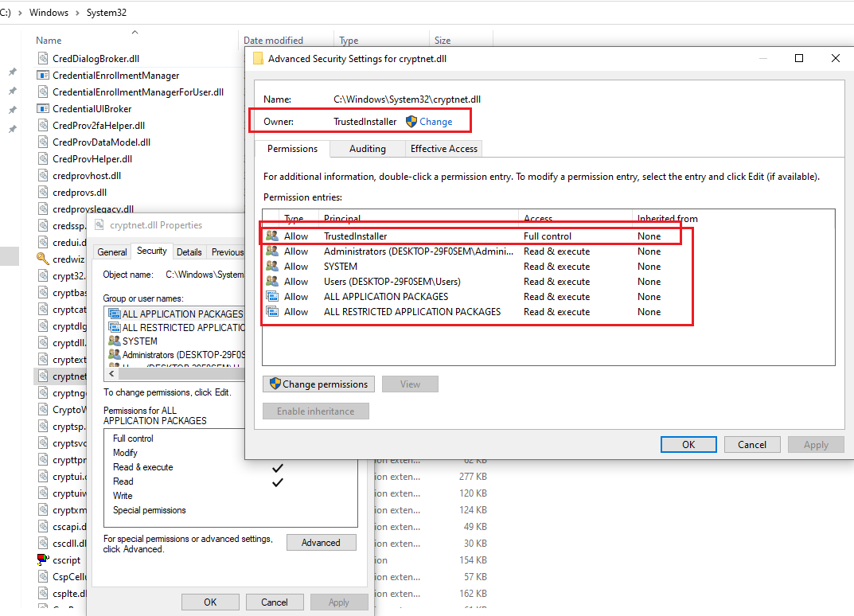Click the Advanced button in Properties
Viewport: 854px width, 616px height.
321,543
